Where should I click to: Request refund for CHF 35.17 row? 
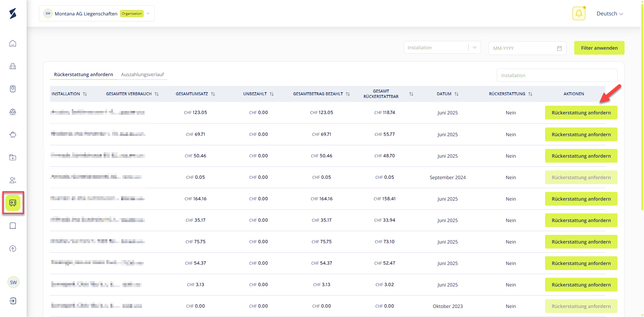(581, 220)
